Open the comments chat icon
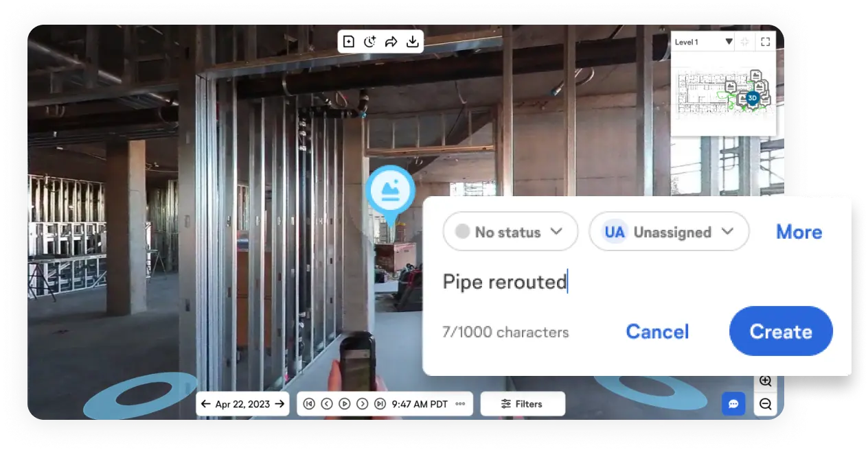Image resolution: width=868 pixels, height=450 pixels. click(733, 404)
